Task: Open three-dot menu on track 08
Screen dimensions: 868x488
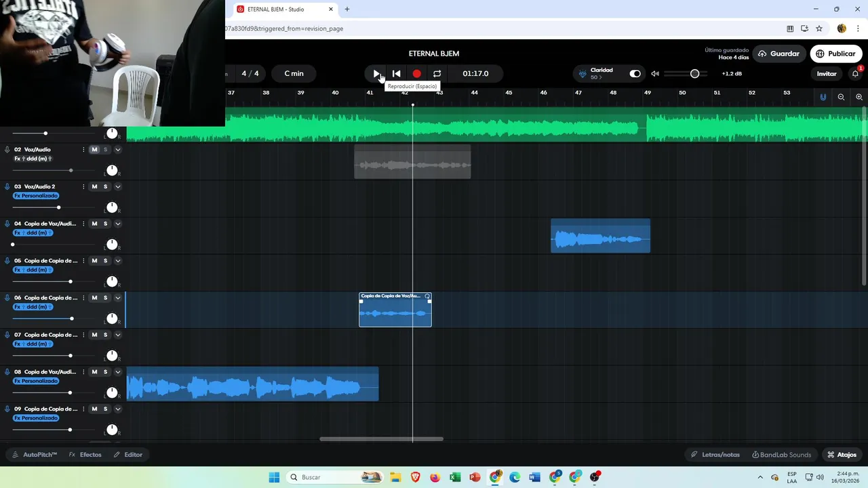Action: (x=83, y=371)
